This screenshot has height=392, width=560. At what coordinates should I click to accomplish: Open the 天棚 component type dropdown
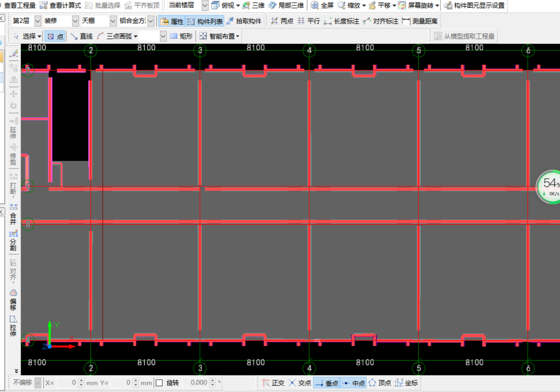pos(113,21)
